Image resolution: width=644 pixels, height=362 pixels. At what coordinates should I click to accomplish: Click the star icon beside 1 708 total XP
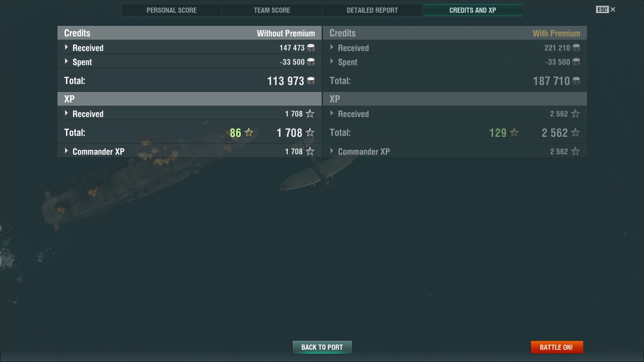(x=310, y=133)
